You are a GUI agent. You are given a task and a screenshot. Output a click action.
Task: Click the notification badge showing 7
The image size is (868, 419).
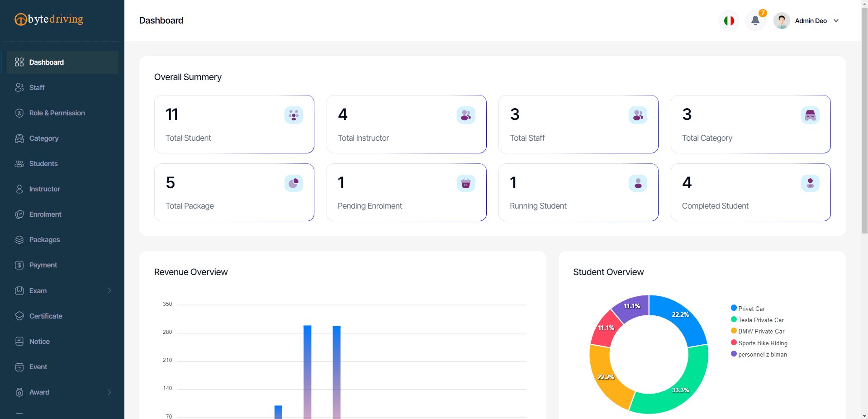point(763,13)
